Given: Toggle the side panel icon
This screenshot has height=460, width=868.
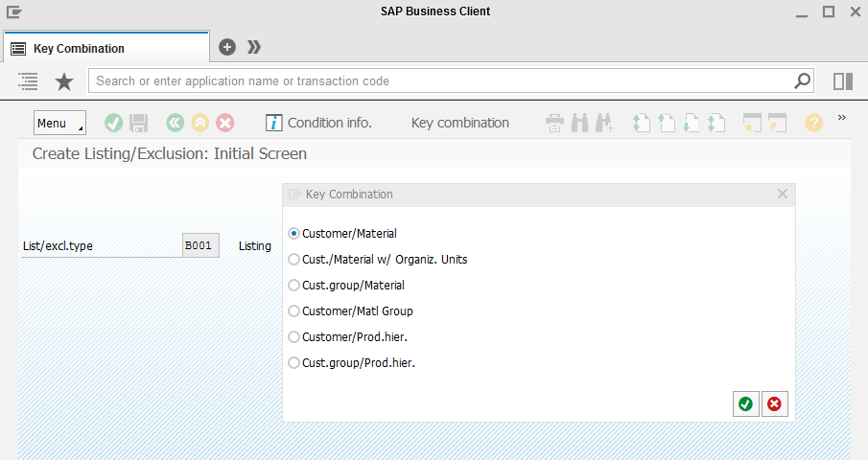Looking at the screenshot, I should (843, 81).
